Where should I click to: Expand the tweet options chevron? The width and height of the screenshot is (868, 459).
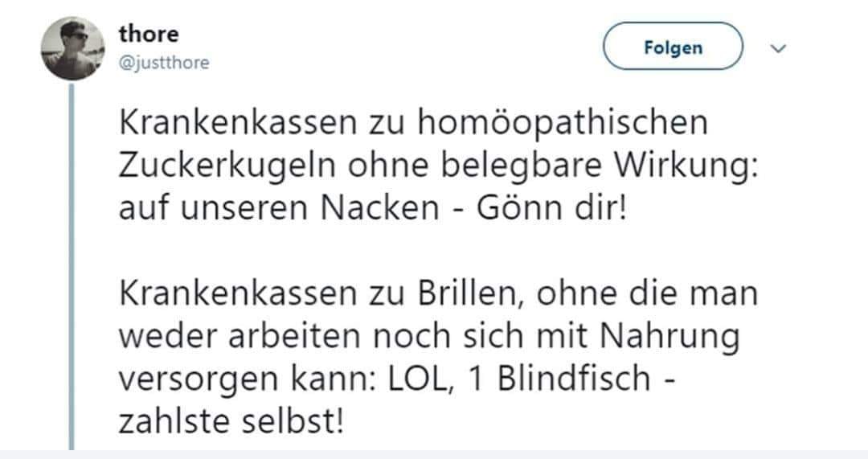[x=777, y=49]
